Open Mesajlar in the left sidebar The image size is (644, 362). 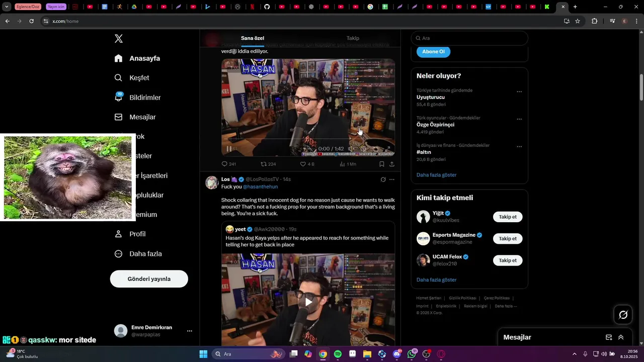pos(135,117)
